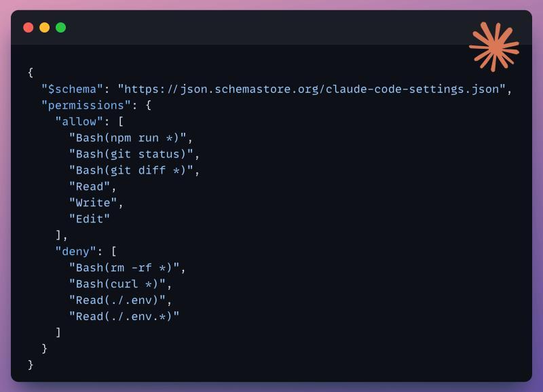This screenshot has height=392, width=543.
Task: Select the "Read" allow permission string
Action: 89,187
